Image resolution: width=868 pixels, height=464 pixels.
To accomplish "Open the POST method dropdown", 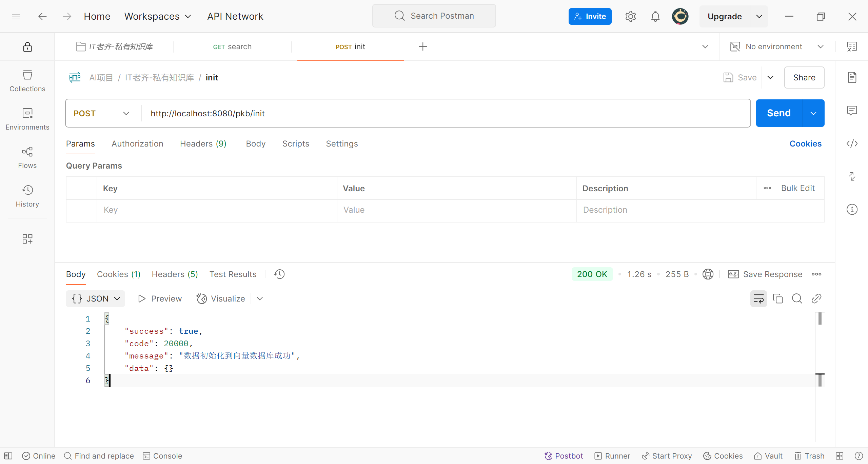I will [102, 113].
